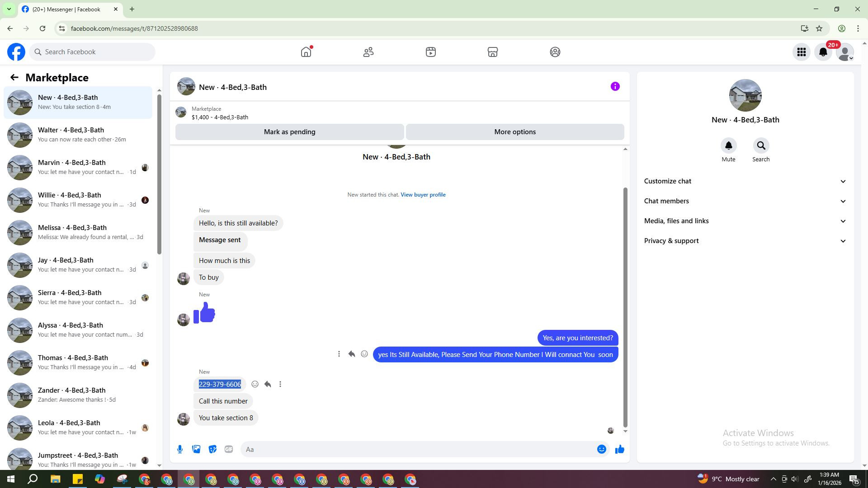Open the GIF picker icon

229,449
